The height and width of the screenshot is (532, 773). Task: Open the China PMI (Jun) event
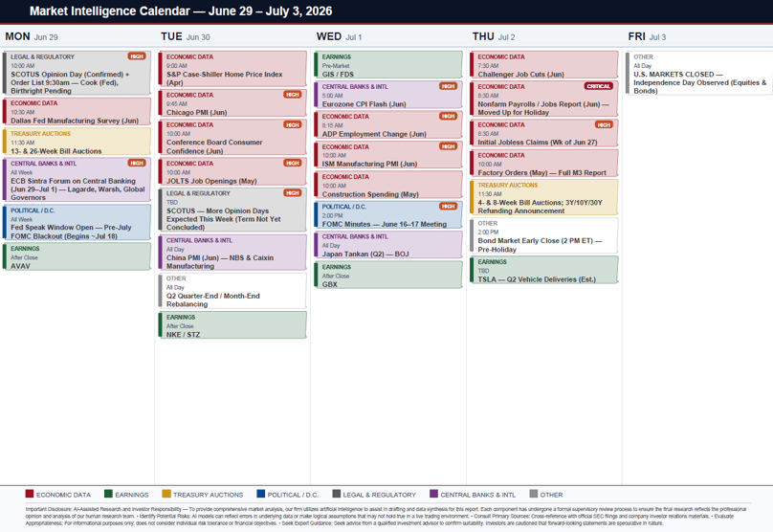point(232,253)
